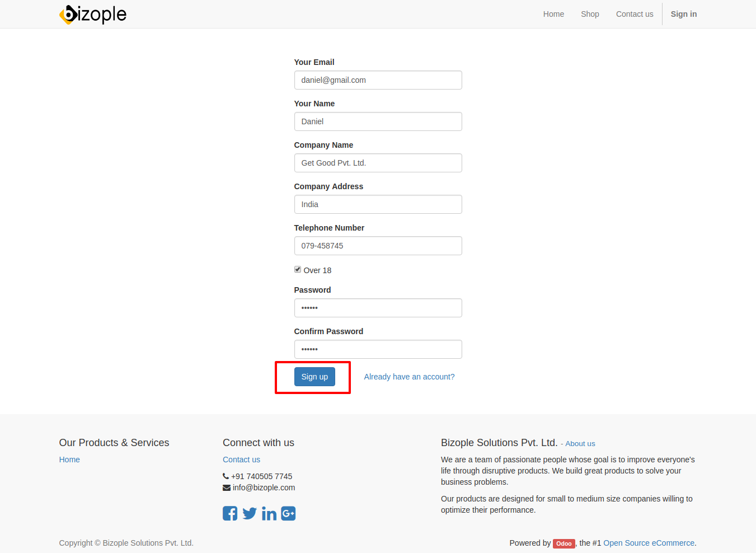The image size is (756, 553).
Task: Focus the Confirm Password field
Action: coord(378,349)
